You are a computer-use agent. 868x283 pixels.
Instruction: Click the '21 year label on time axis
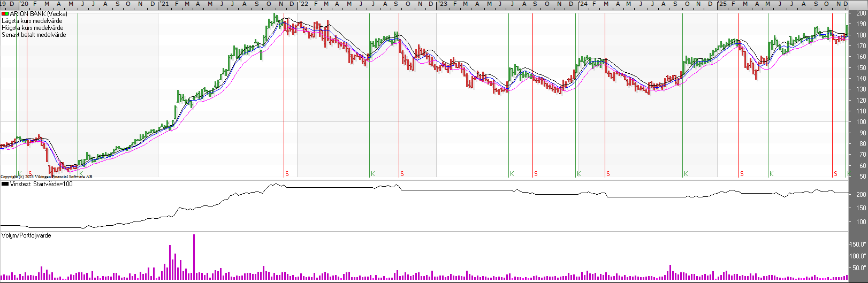[164, 4]
